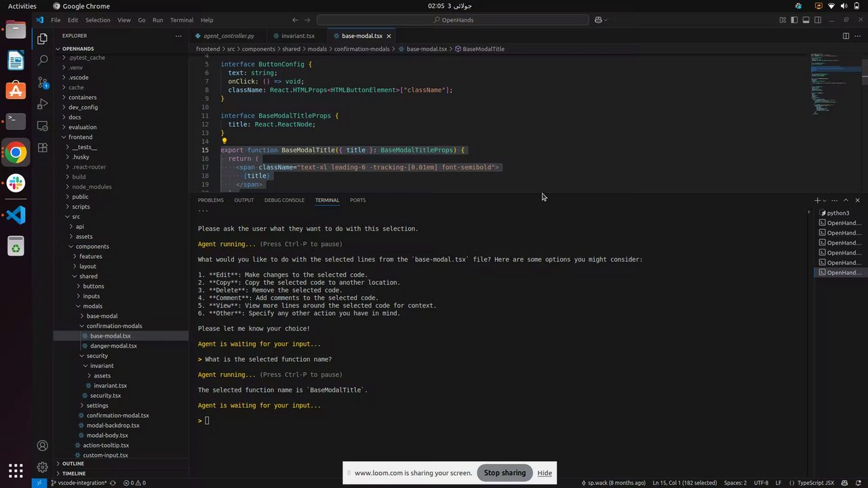Click the OpenHands command center search box
The width and height of the screenshot is (868, 488).
[x=452, y=20]
